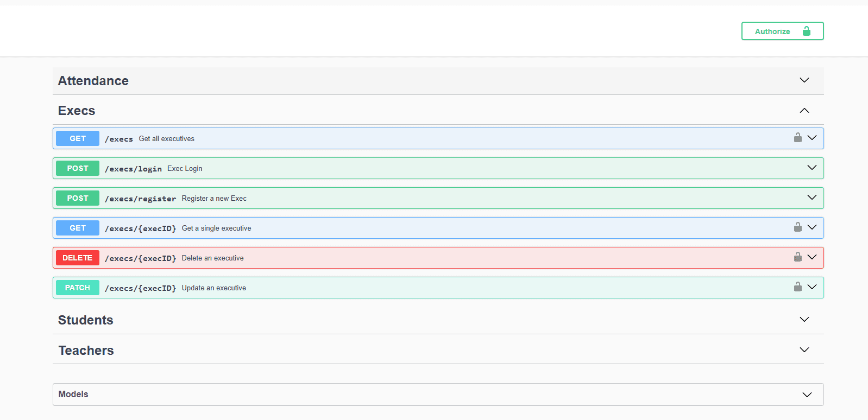
Task: Click the lock icon on the PATCH executive row
Action: (x=797, y=287)
